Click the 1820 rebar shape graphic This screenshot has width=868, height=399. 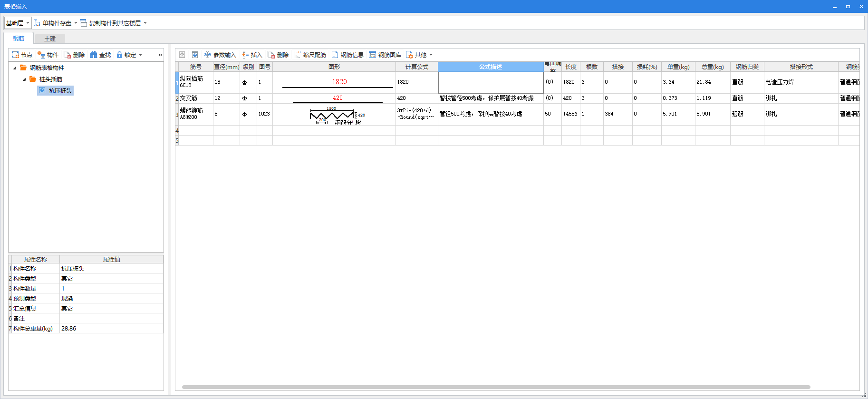pos(334,82)
